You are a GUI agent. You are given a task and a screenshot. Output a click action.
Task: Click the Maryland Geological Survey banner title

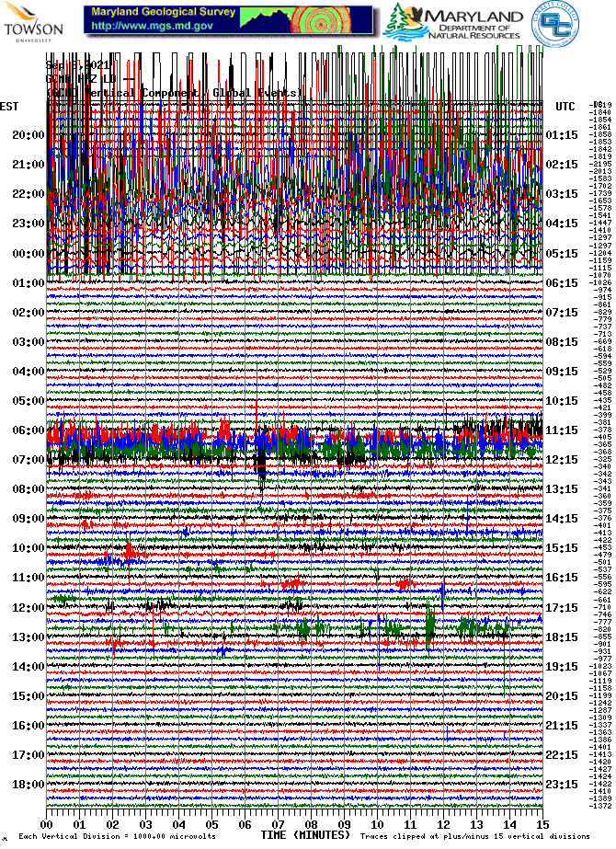[163, 13]
